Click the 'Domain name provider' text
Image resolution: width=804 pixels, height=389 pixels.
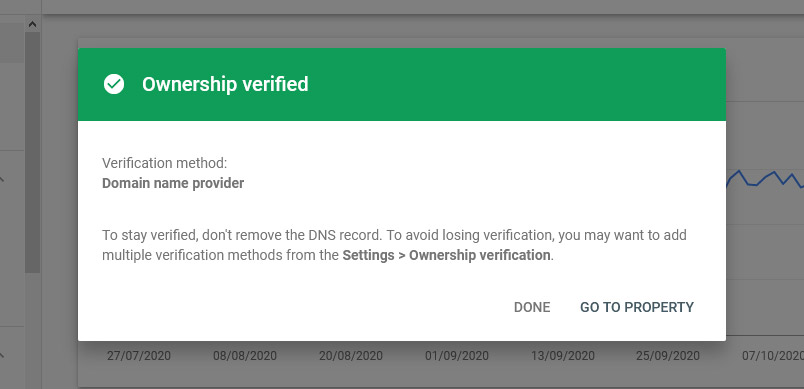click(173, 183)
